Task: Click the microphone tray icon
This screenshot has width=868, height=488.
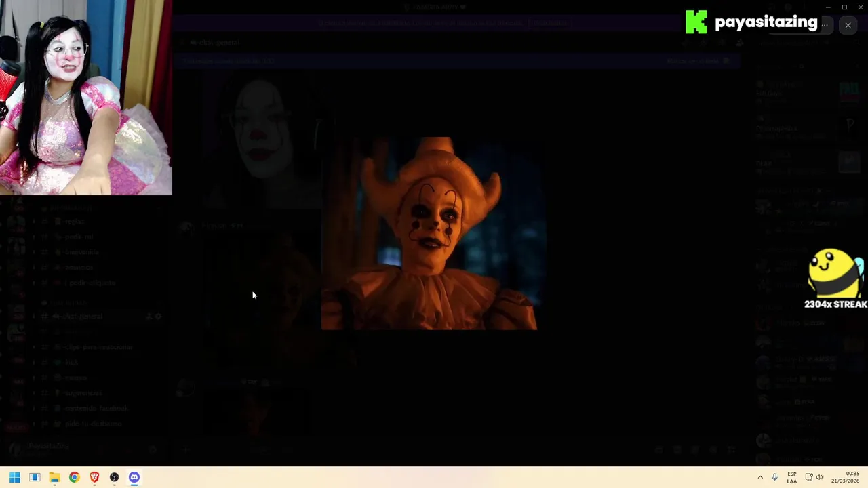Action: 774,477
